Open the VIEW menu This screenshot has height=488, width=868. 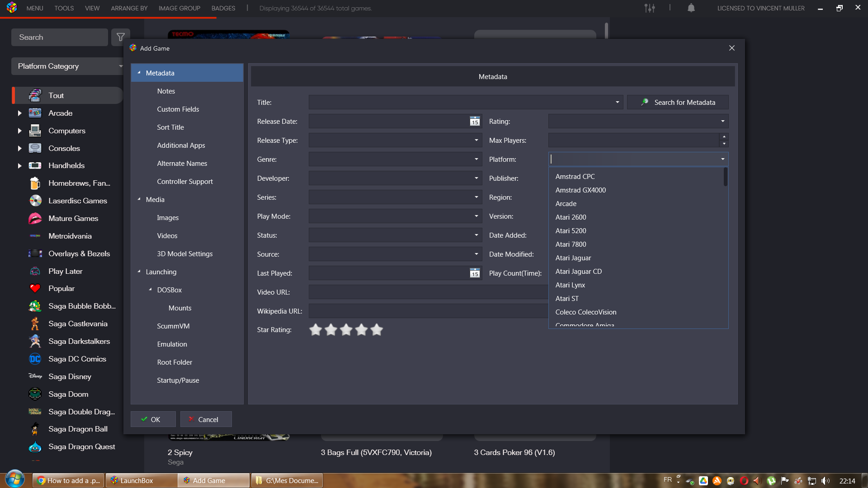click(x=92, y=8)
